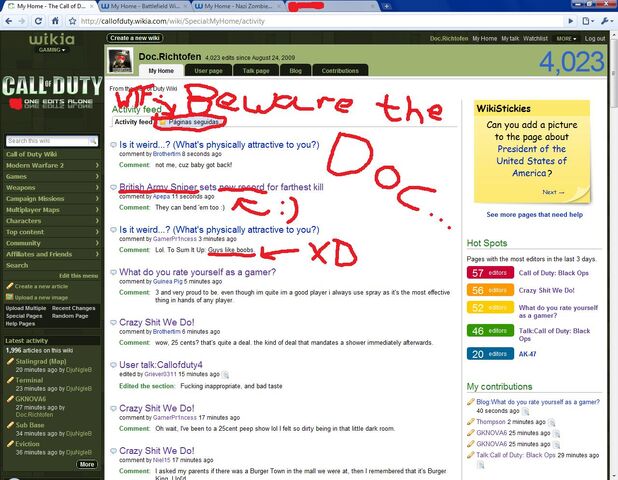Click pencil icon beside Stalingrad (Map)
The width and height of the screenshot is (618, 480).
[x=10, y=361]
